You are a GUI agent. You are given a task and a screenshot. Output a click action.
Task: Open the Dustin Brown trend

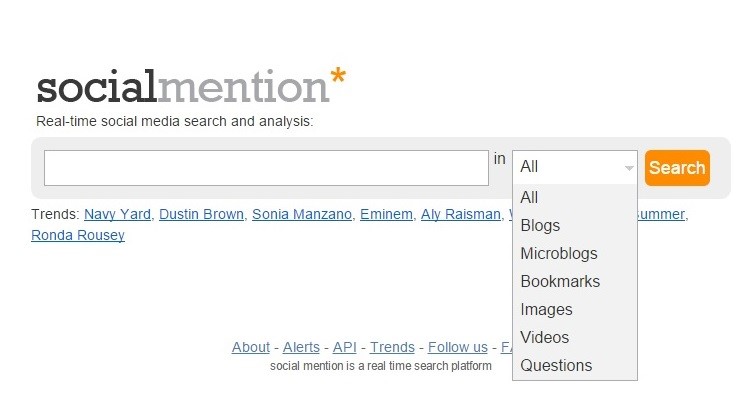(201, 214)
